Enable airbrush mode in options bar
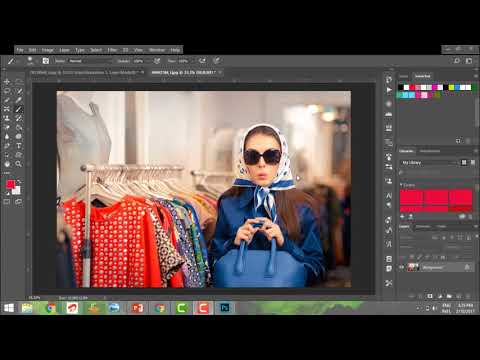The height and width of the screenshot is (360, 480). (202, 61)
